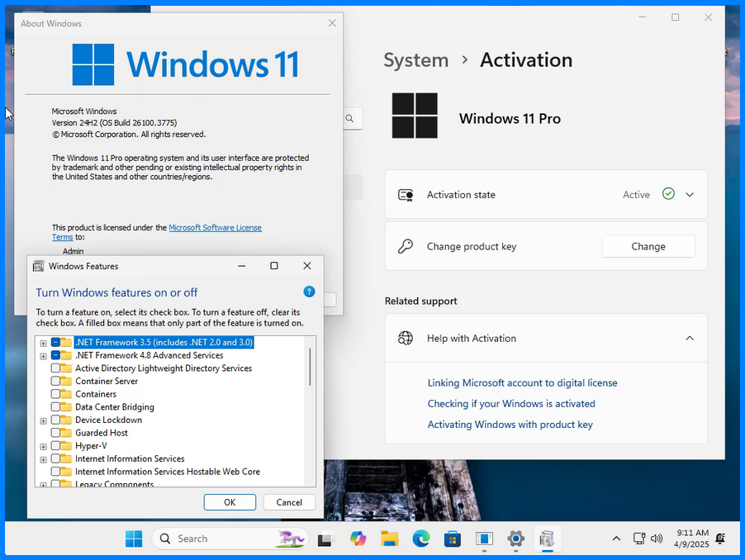
Task: Click the help icon in Windows Features
Action: tap(309, 292)
